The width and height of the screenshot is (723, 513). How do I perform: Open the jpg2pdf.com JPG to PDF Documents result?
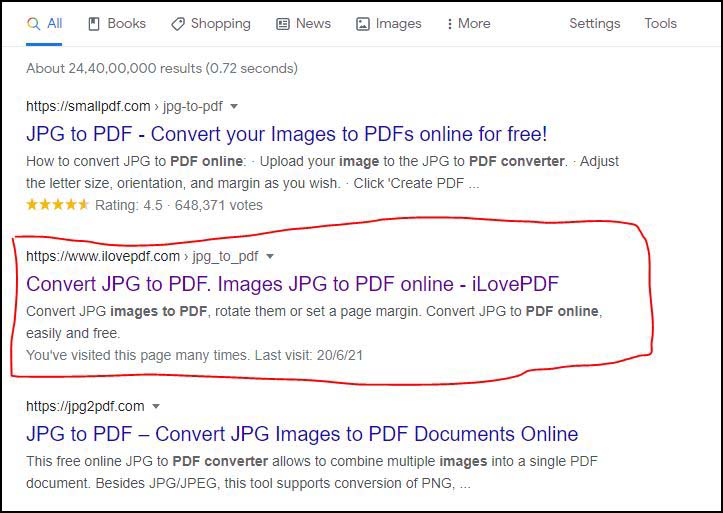point(302,434)
